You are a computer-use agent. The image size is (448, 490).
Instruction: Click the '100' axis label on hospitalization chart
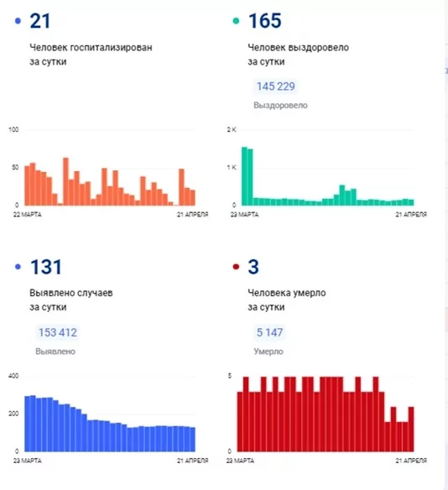pos(13,129)
